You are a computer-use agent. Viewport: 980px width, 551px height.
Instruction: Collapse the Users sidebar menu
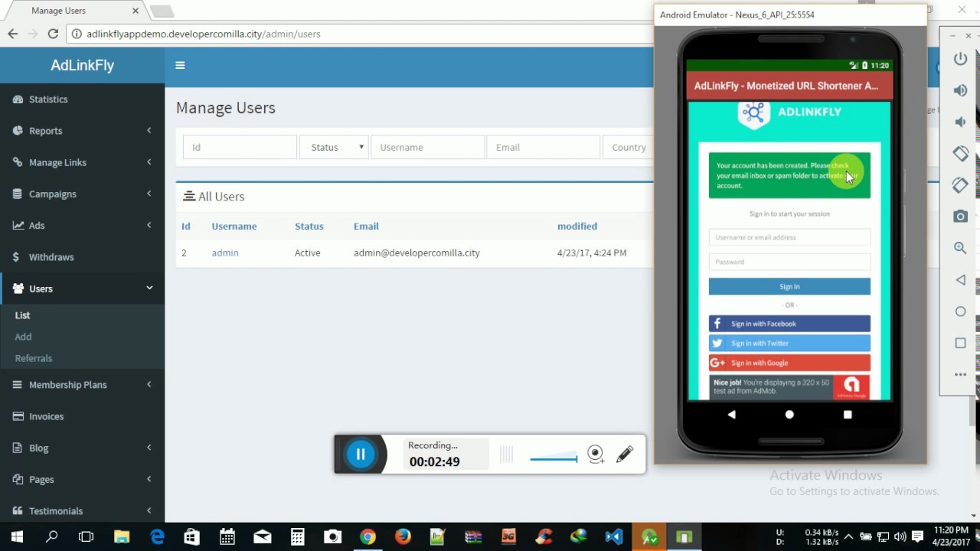pos(82,289)
